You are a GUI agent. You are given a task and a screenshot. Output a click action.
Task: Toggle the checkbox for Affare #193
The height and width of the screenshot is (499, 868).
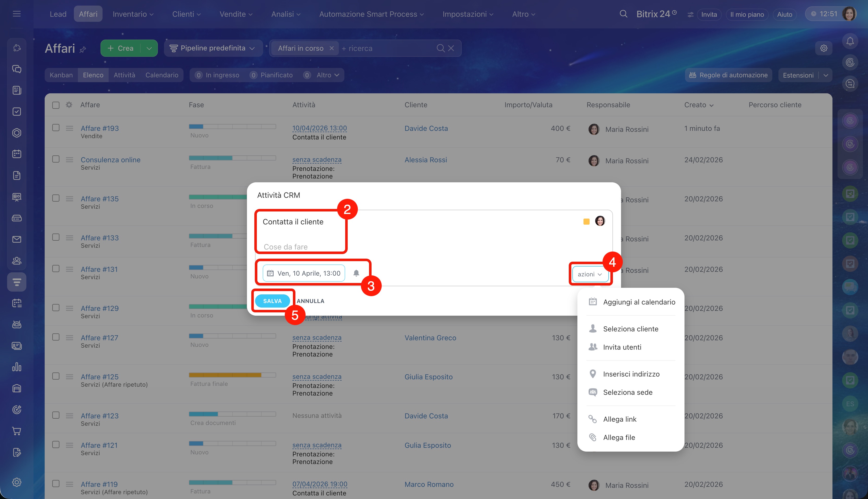coord(56,128)
